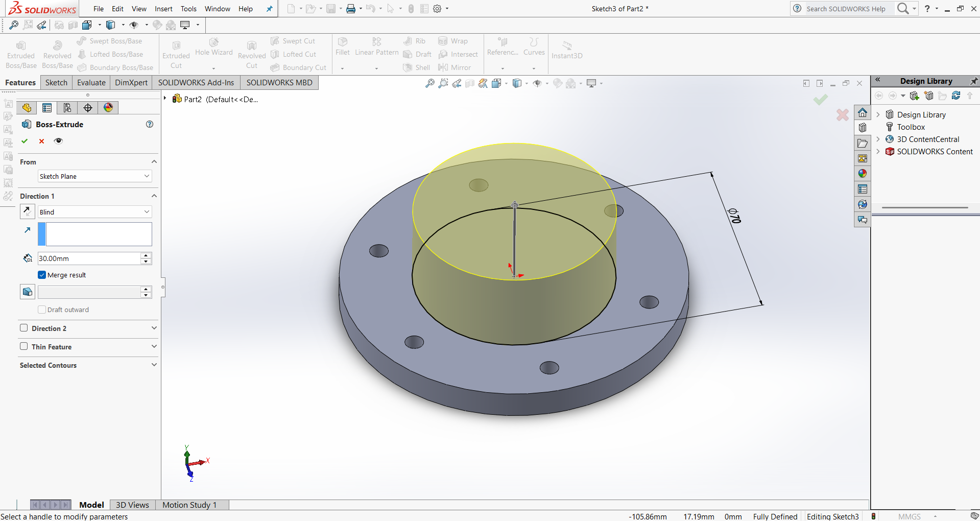Switch to the 3D Views tab
The height and width of the screenshot is (521, 980).
pos(132,505)
